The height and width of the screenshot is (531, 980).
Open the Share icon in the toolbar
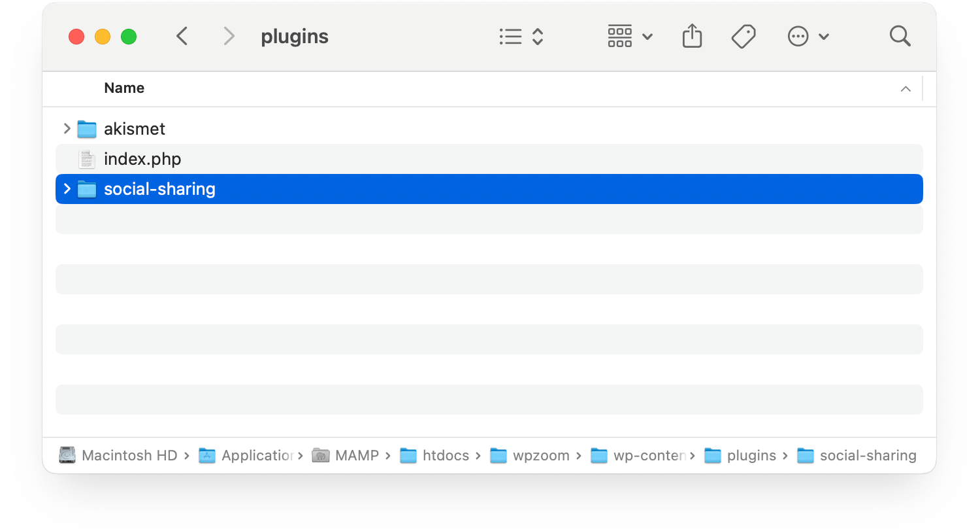(692, 36)
